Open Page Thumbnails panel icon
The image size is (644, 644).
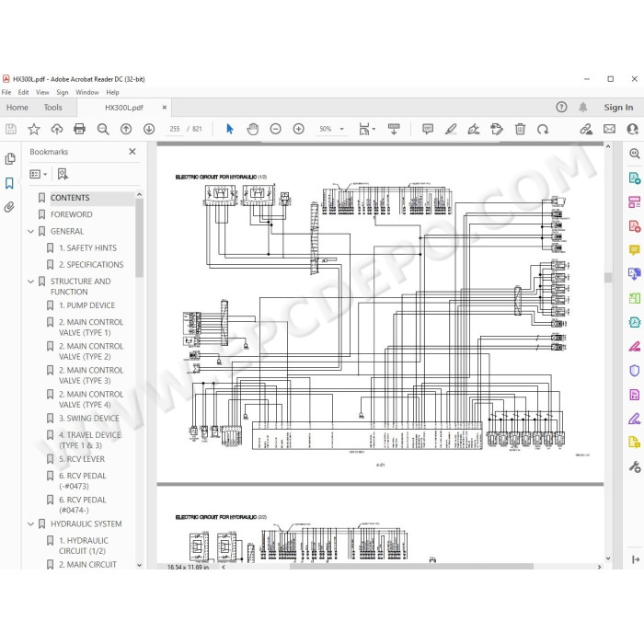[10, 159]
